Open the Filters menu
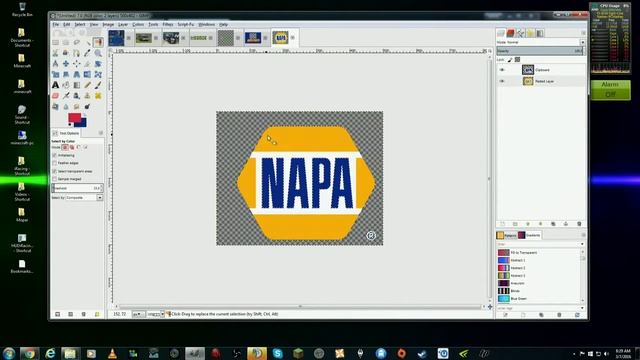The height and width of the screenshot is (360, 640). coord(168,24)
